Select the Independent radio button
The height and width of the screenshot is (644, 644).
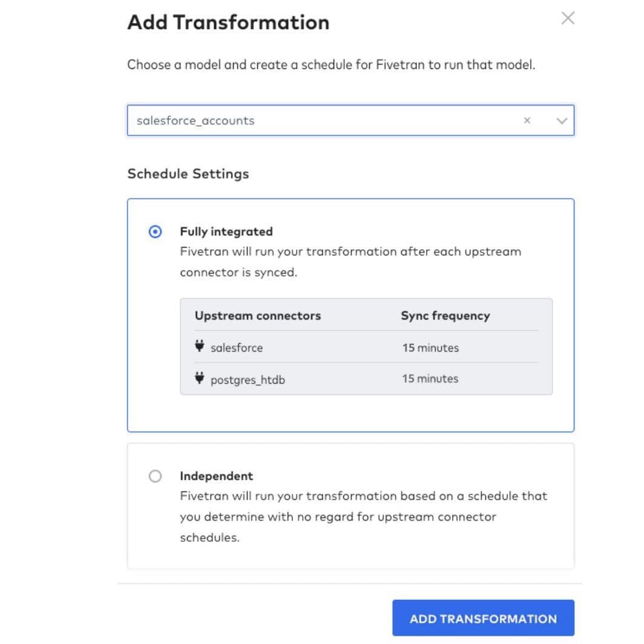click(x=156, y=476)
